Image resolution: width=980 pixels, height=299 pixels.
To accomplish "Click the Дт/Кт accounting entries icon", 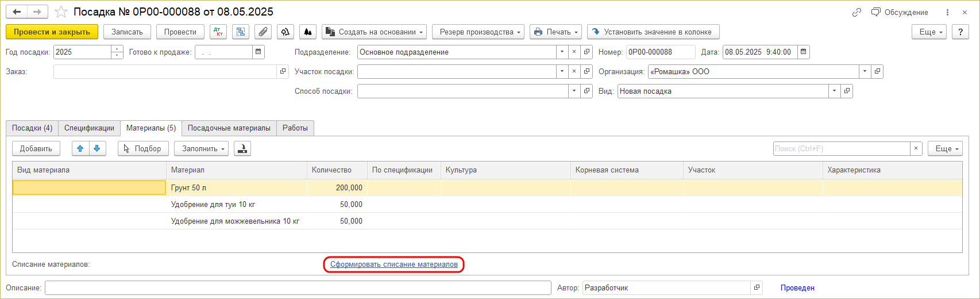I will pyautogui.click(x=218, y=32).
